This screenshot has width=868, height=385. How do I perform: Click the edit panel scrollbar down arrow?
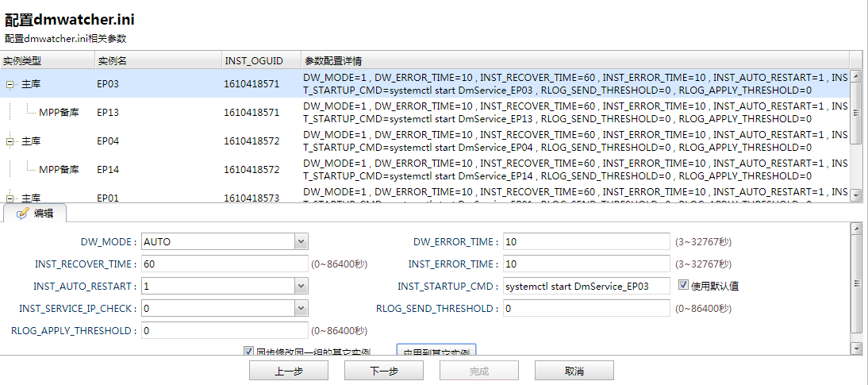(856, 348)
